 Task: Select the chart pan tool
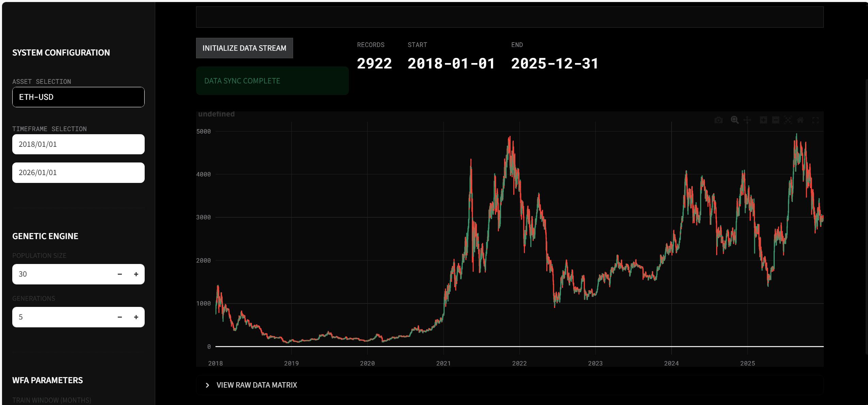click(747, 120)
